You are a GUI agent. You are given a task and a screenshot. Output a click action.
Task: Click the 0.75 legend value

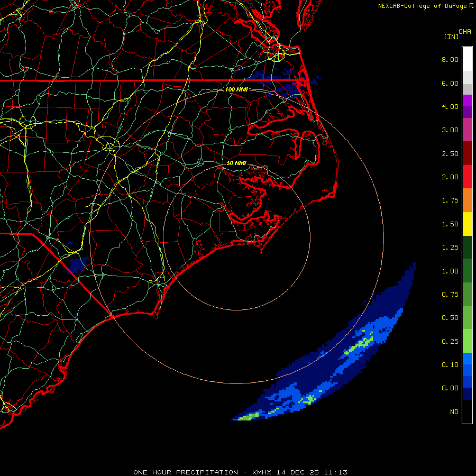tap(450, 295)
